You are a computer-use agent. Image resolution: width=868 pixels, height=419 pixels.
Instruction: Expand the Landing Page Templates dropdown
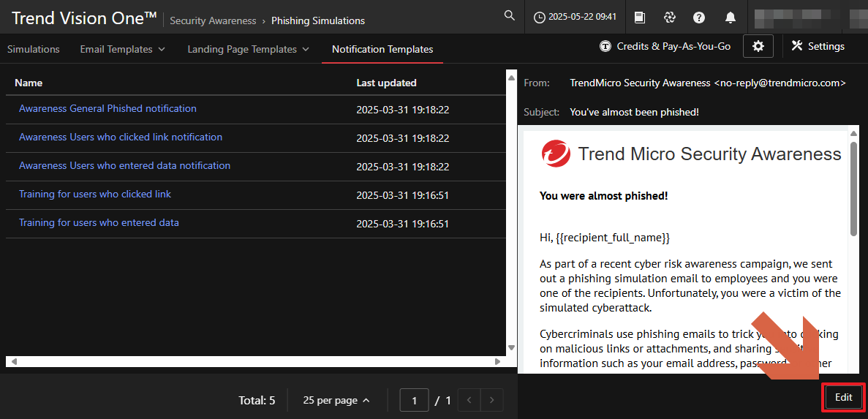click(x=248, y=49)
